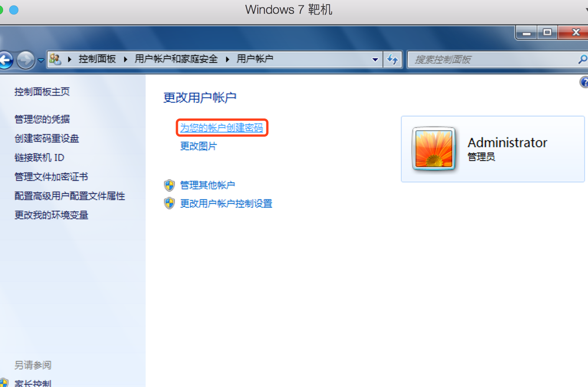Open 管理文件加密证书 in sidebar
Screen dimensions: 588x387
click(51, 177)
